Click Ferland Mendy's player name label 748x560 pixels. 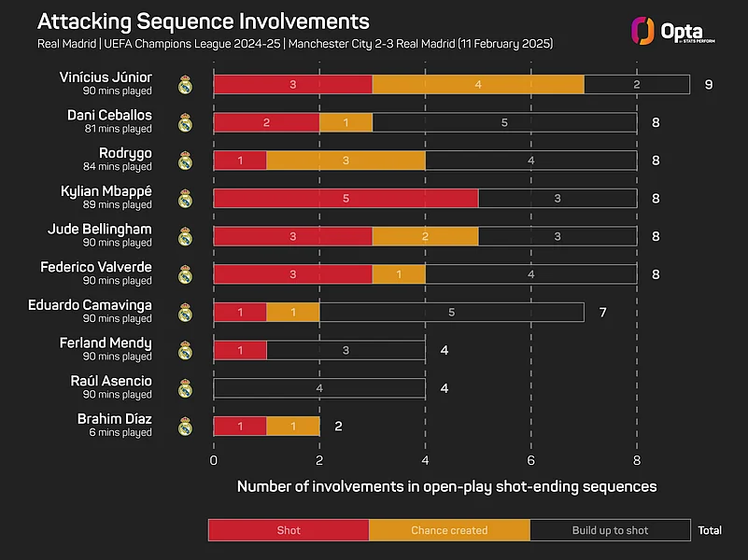107,343
